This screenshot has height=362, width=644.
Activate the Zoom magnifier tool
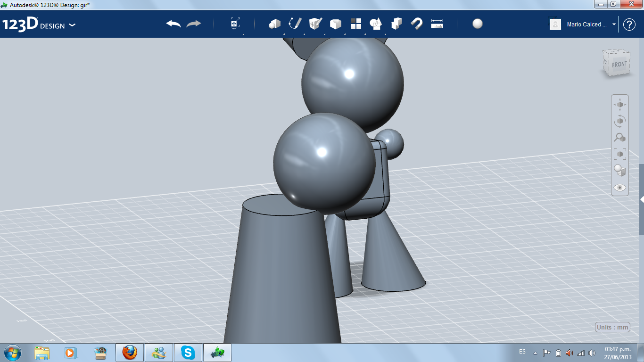pyautogui.click(x=620, y=138)
